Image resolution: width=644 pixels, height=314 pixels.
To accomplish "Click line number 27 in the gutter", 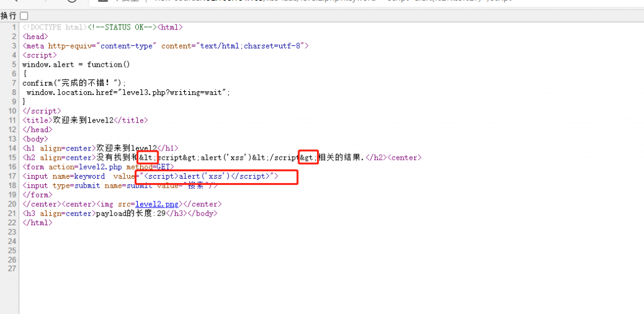I will tap(12, 269).
